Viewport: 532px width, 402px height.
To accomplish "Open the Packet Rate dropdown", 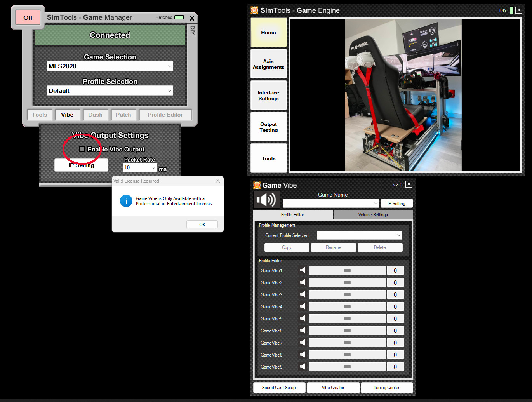I will point(140,167).
